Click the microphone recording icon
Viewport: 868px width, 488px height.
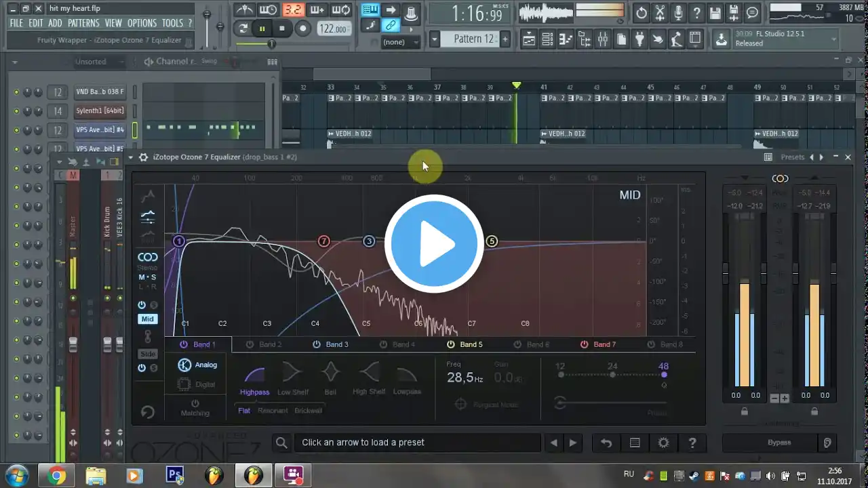(x=678, y=13)
